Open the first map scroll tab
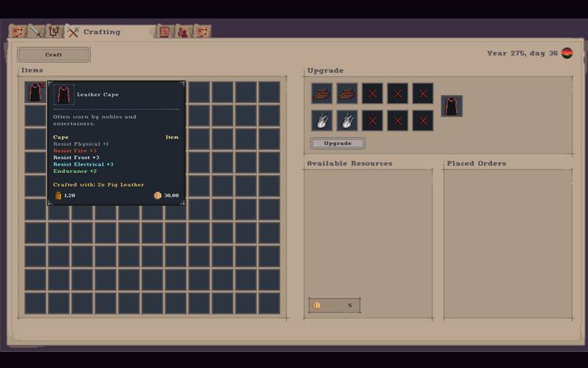The height and width of the screenshot is (368, 588). pos(17,32)
